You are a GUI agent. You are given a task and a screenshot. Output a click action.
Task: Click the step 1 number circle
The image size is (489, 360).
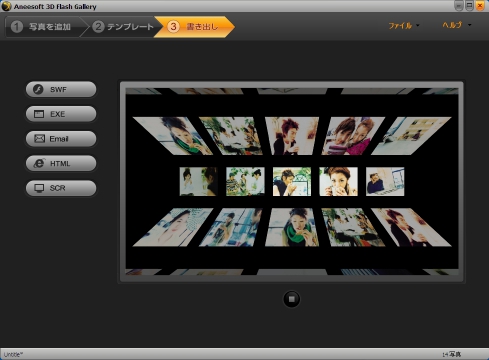(17, 27)
